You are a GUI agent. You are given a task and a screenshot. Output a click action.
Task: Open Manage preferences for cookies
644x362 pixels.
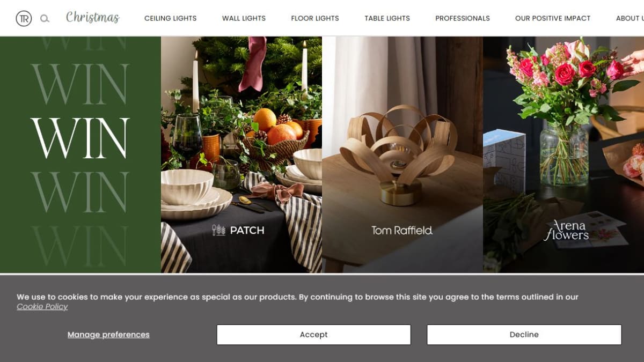click(x=108, y=335)
